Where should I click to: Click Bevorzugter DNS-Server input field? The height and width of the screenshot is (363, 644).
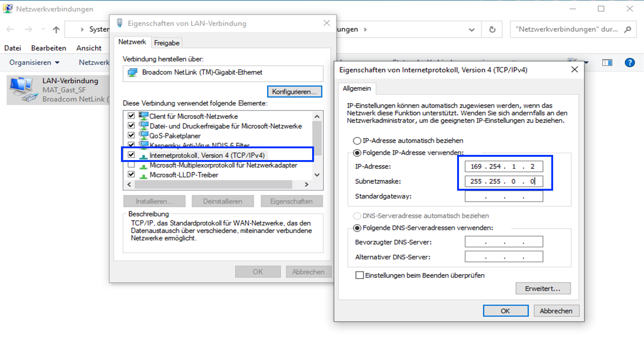point(504,242)
